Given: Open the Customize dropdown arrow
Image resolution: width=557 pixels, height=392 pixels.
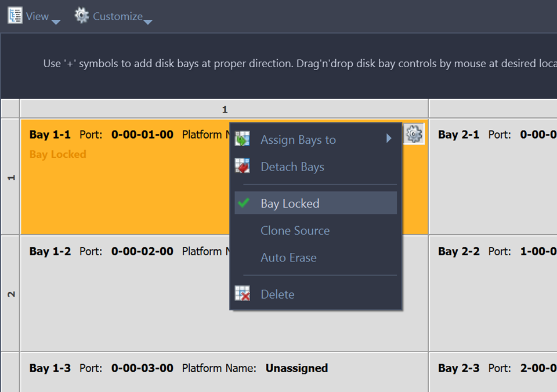Looking at the screenshot, I should [x=148, y=23].
